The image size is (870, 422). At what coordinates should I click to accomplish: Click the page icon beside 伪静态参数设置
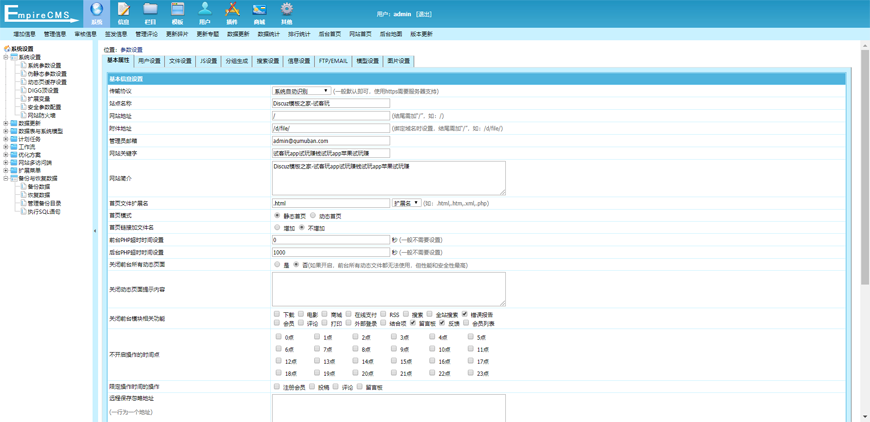tap(23, 74)
